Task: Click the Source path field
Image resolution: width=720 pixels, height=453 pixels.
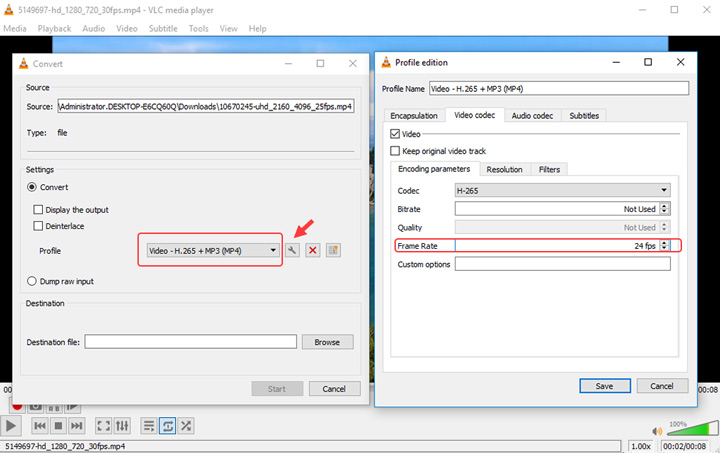Action: 206,106
